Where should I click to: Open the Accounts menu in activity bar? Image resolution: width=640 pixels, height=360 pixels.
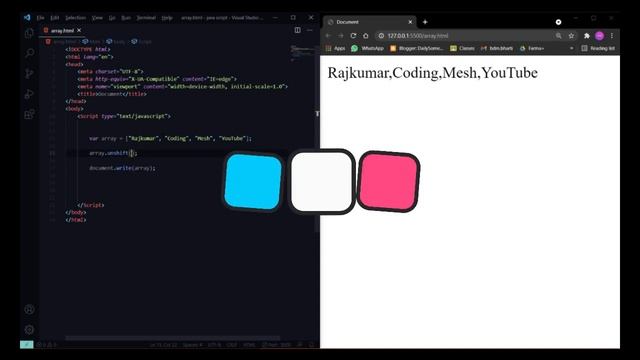click(x=29, y=309)
